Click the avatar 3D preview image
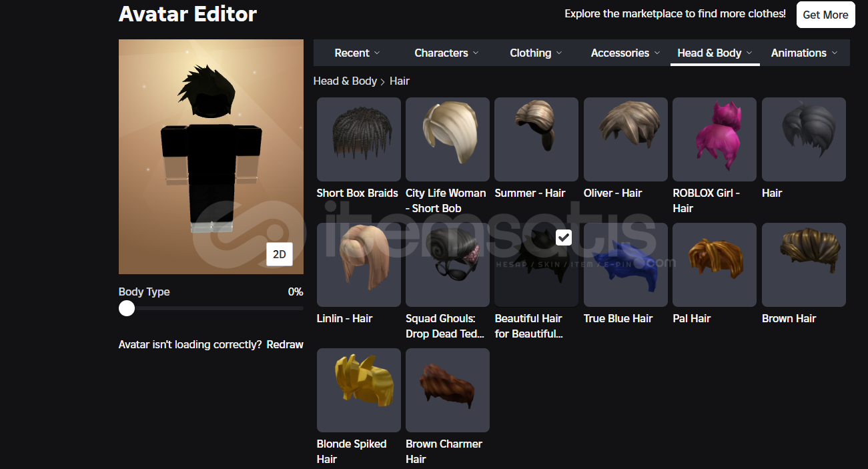Viewport: 868px width, 469px height. tap(211, 157)
